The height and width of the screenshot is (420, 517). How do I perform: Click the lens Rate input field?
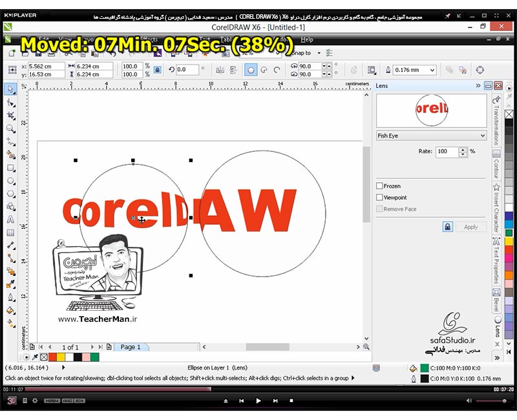(x=447, y=151)
